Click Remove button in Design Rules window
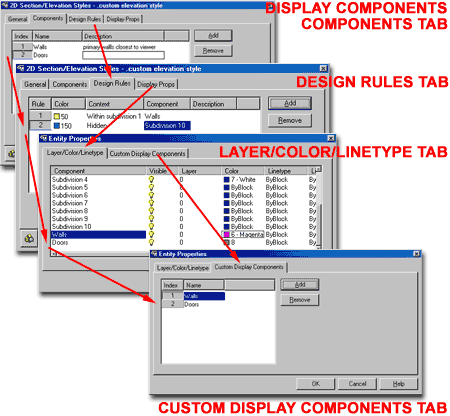 (290, 120)
